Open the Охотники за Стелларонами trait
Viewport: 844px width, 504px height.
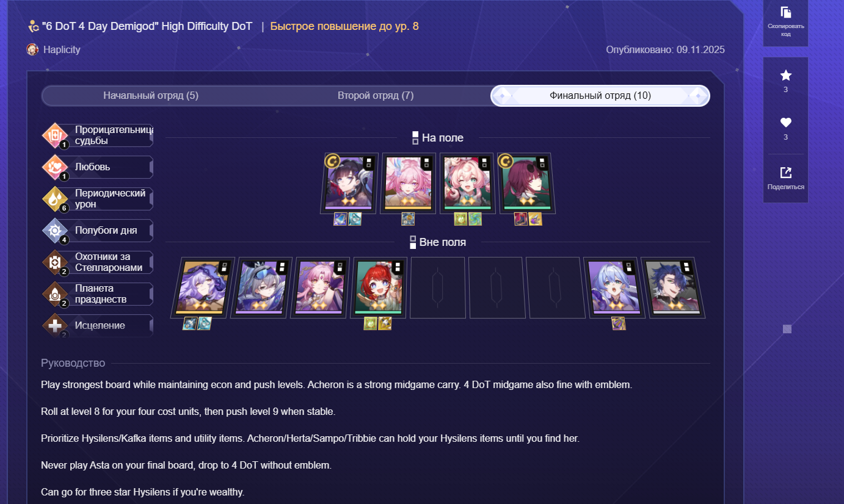pyautogui.click(x=97, y=262)
